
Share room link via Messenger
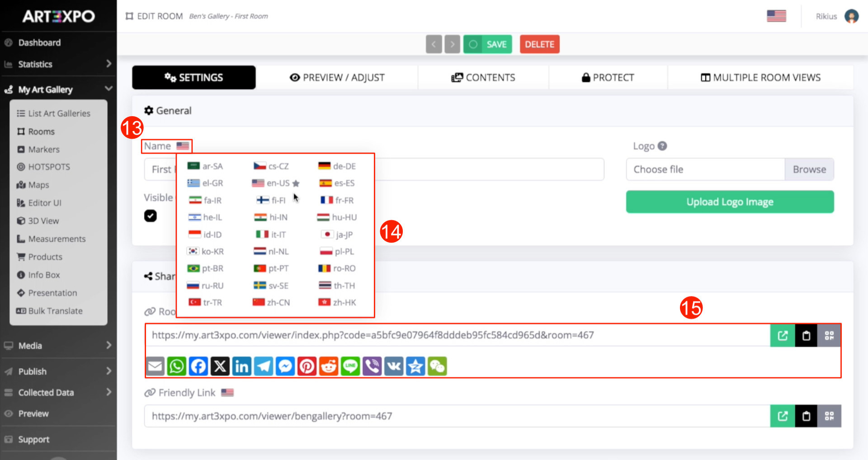pos(285,366)
